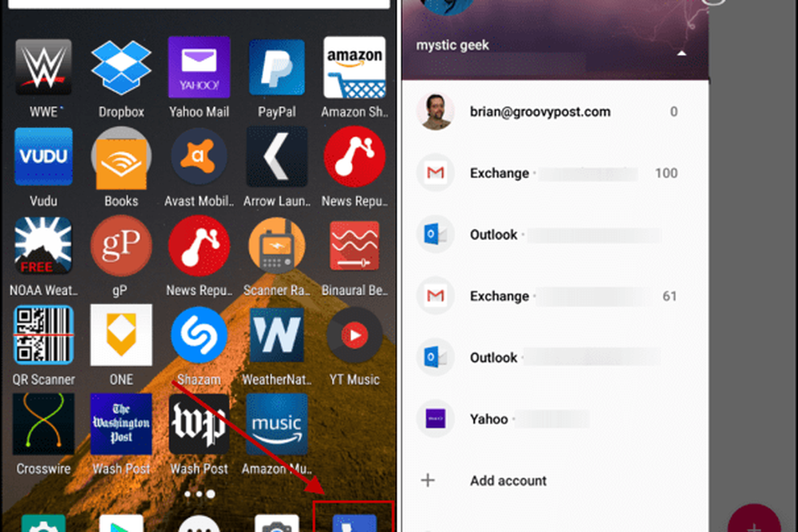Launch the Crosswire app
The height and width of the screenshot is (532, 798).
(x=43, y=424)
